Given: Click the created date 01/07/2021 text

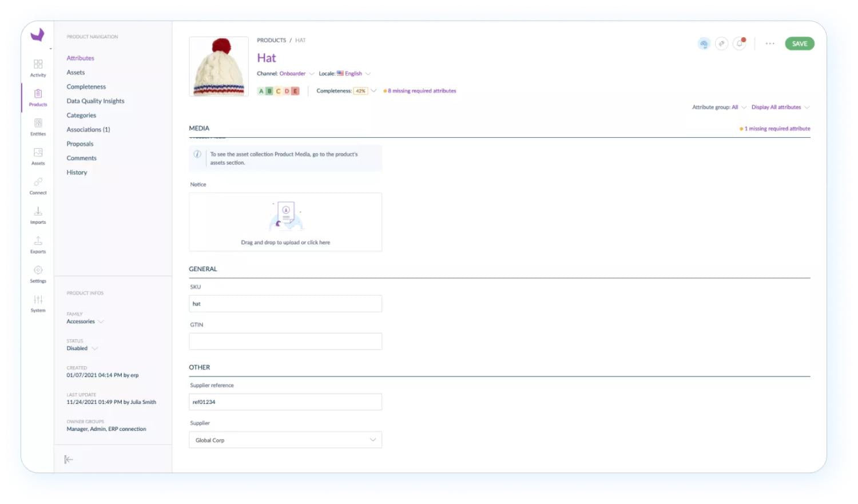Looking at the screenshot, I should coord(102,375).
